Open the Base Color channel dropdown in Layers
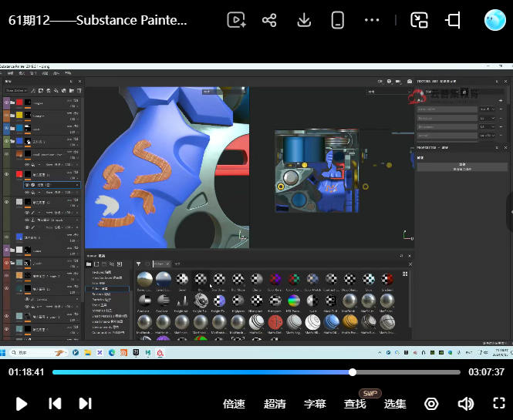Screen dimensions: 513x420 point(15,90)
